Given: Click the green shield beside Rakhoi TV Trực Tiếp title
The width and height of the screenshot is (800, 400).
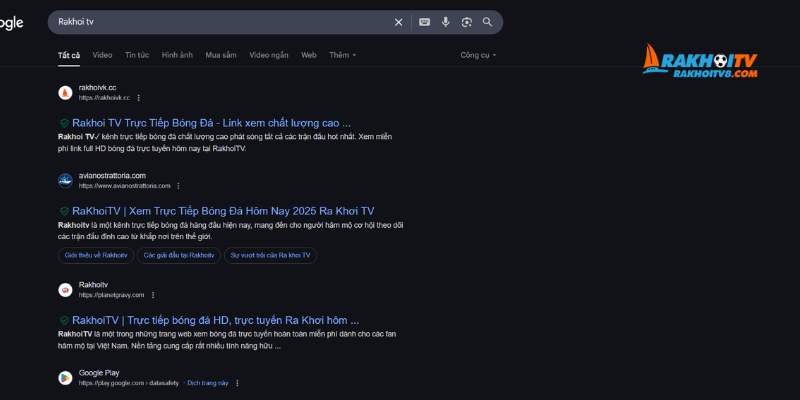Looking at the screenshot, I should pyautogui.click(x=64, y=123).
